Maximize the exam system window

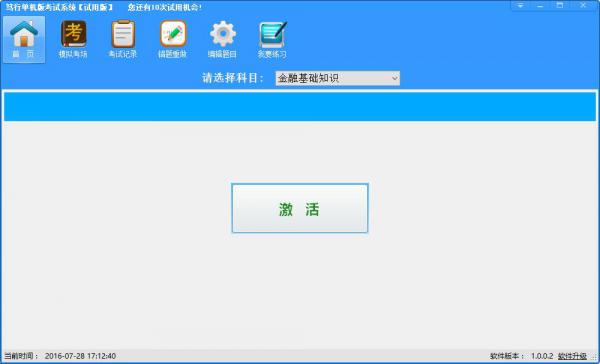pos(560,6)
